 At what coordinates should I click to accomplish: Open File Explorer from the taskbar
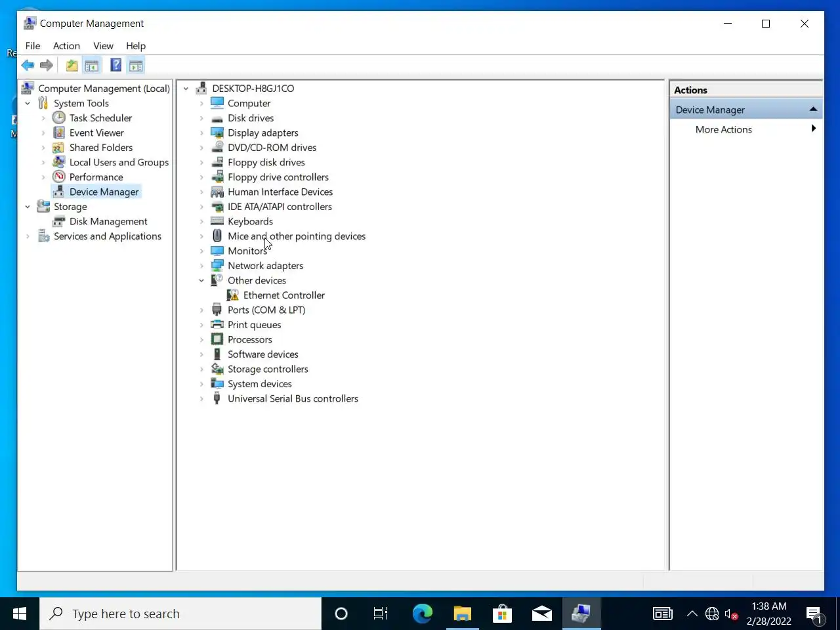(462, 614)
